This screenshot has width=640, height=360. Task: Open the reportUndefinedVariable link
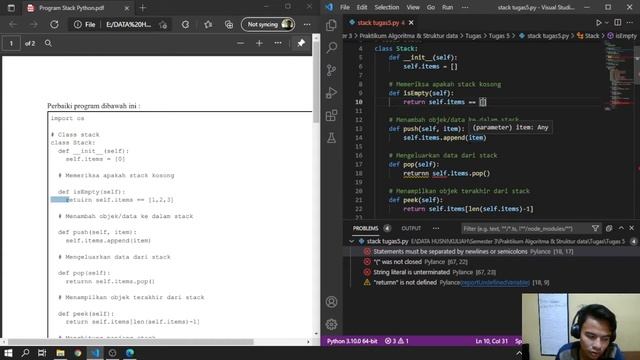coord(495,282)
